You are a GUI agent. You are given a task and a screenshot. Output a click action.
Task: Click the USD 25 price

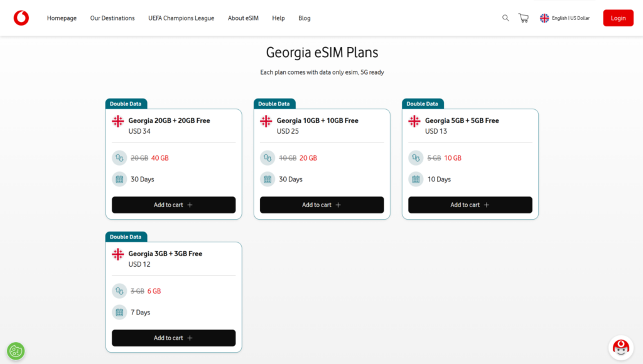(288, 131)
